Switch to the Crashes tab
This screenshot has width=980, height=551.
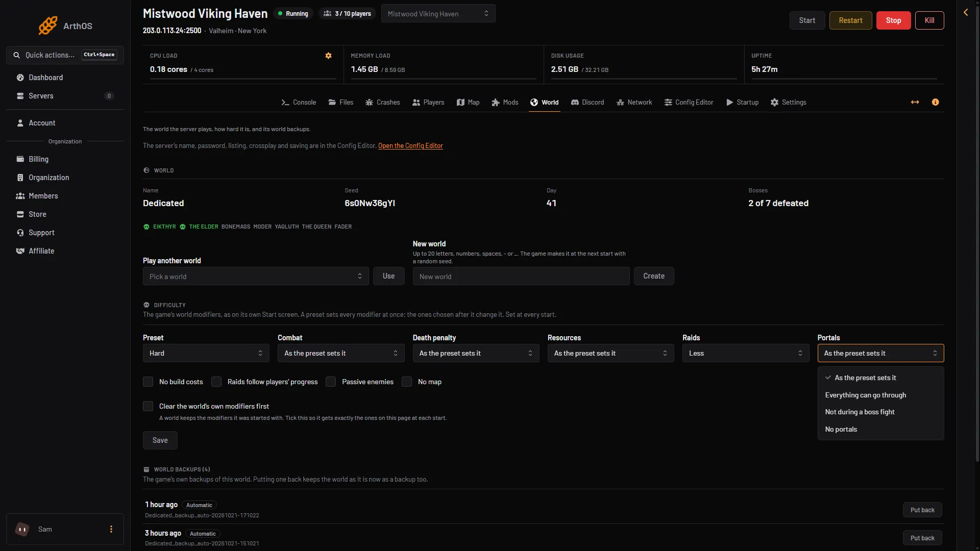383,102
